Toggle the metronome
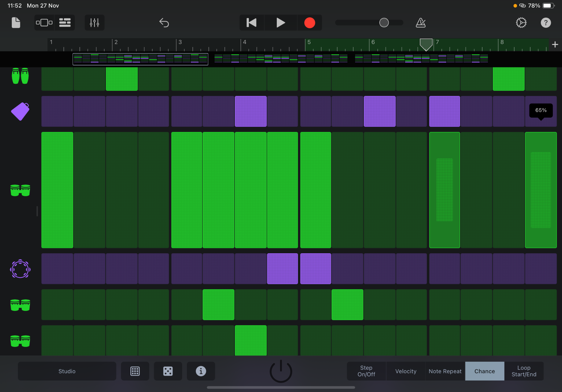This screenshot has height=392, width=562. click(x=421, y=22)
